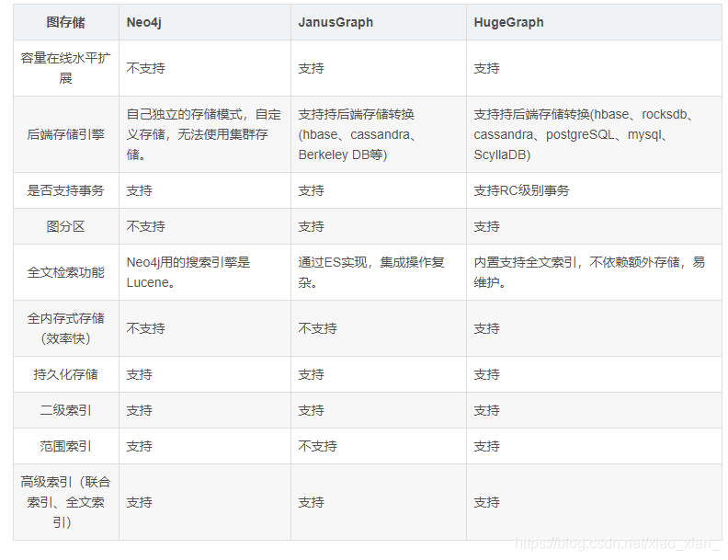Click the 后端存储引擎 row label

pos(65,134)
